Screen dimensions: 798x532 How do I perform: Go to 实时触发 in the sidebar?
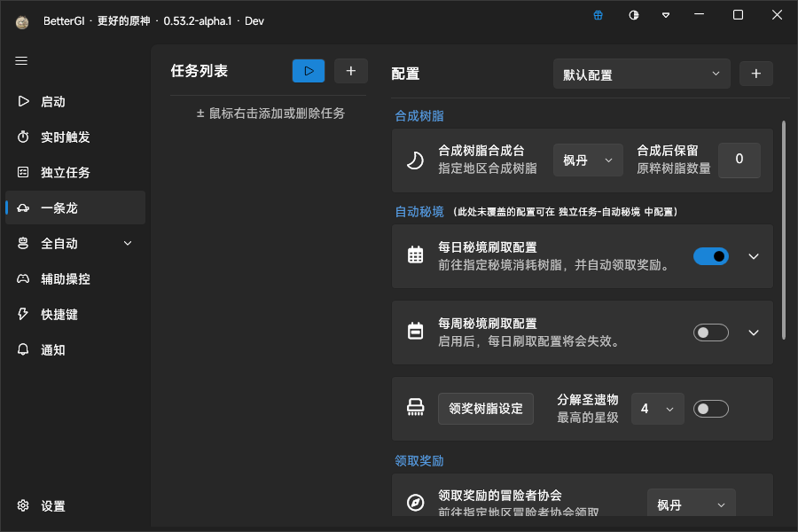click(x=65, y=137)
